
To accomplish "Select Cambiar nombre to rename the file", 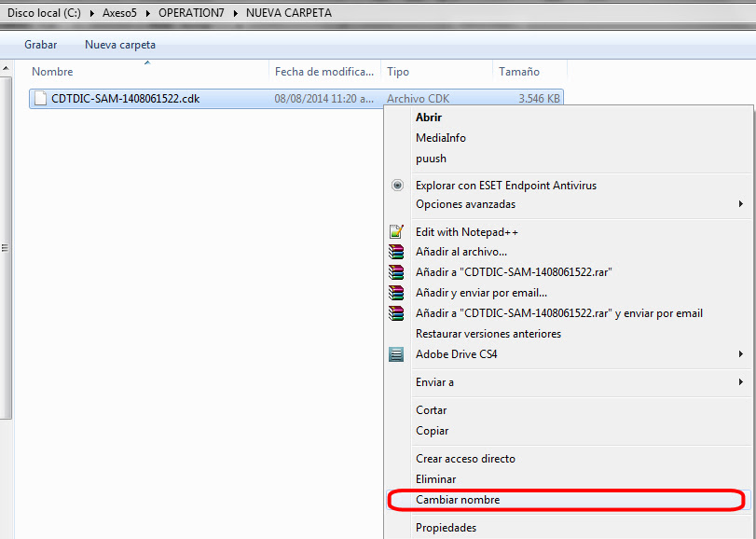I will tap(570, 500).
